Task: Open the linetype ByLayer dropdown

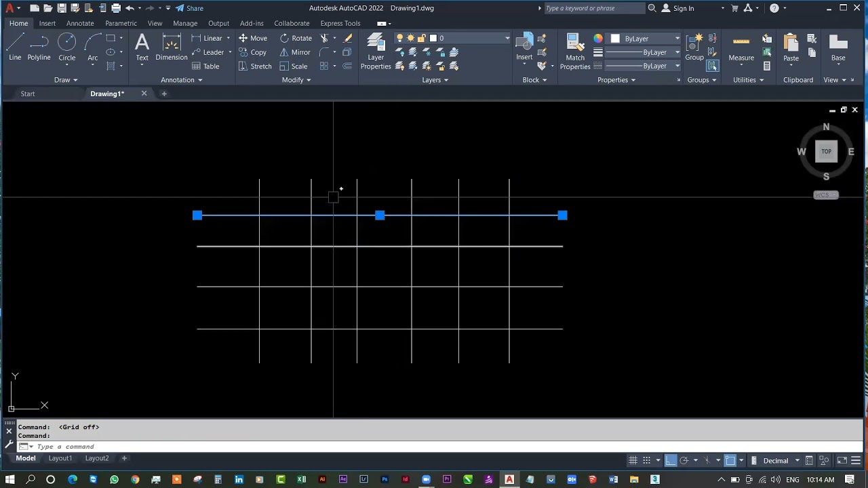Action: click(x=677, y=66)
